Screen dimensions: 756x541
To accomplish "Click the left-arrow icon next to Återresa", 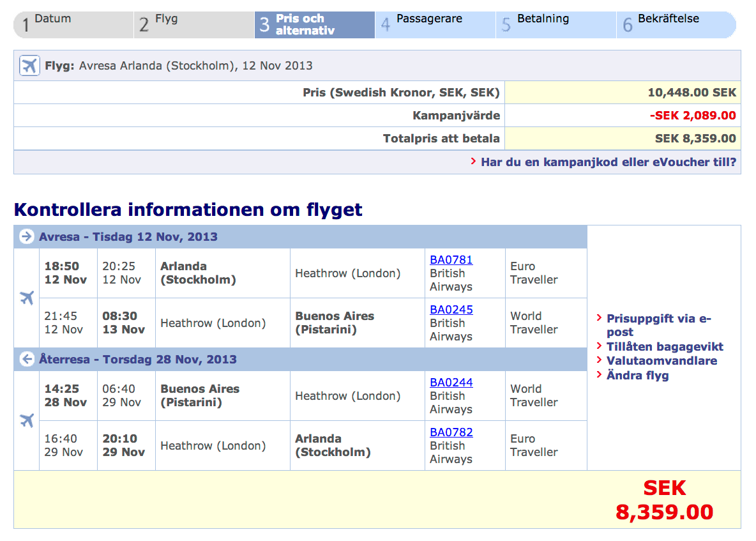I will point(27,360).
